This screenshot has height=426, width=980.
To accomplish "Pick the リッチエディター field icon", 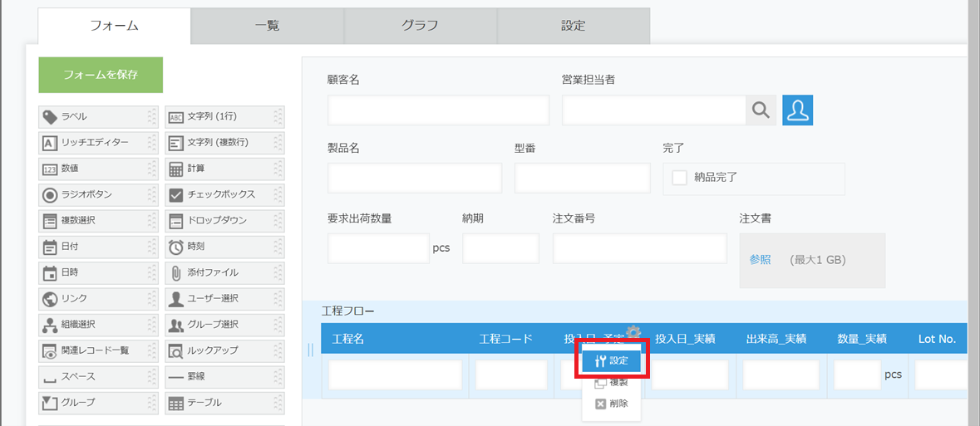I will click(x=50, y=143).
